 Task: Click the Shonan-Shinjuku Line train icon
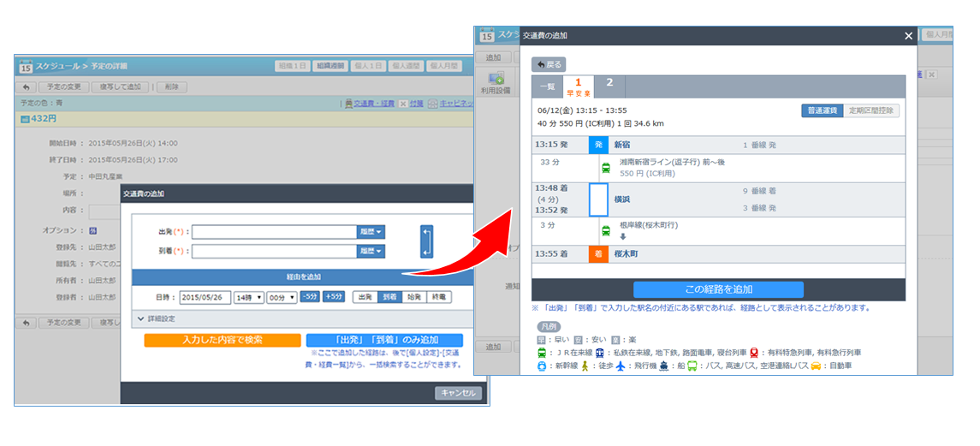click(x=606, y=168)
